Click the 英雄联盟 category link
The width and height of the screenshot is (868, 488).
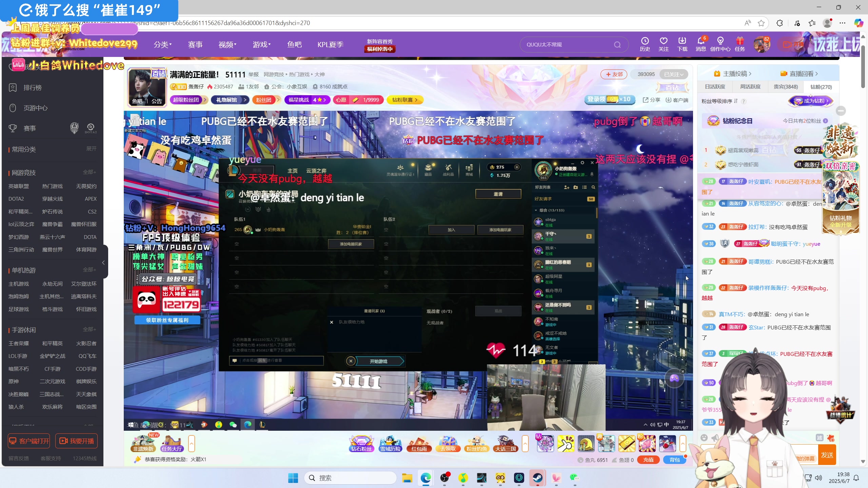point(19,186)
